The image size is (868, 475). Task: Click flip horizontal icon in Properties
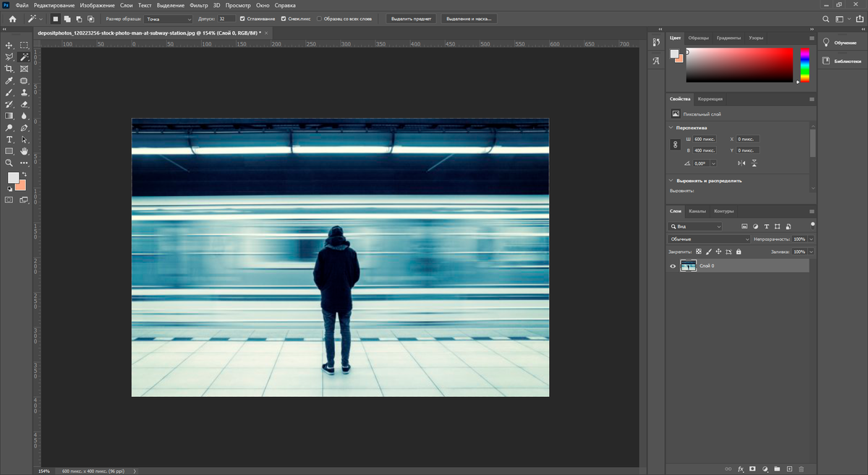tap(741, 163)
